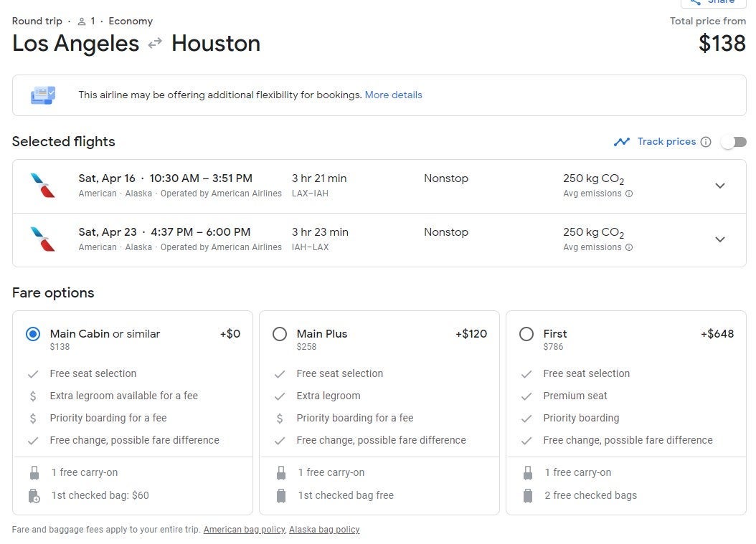Click American Airlines logo on Apr 23 flight

pyautogui.click(x=42, y=239)
